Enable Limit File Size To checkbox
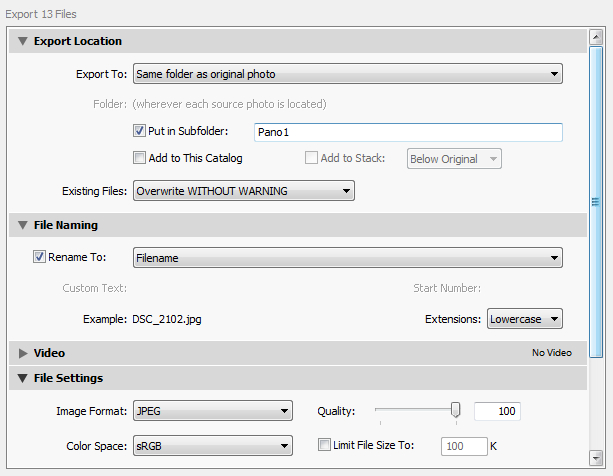This screenshot has height=476, width=613. coord(324,445)
